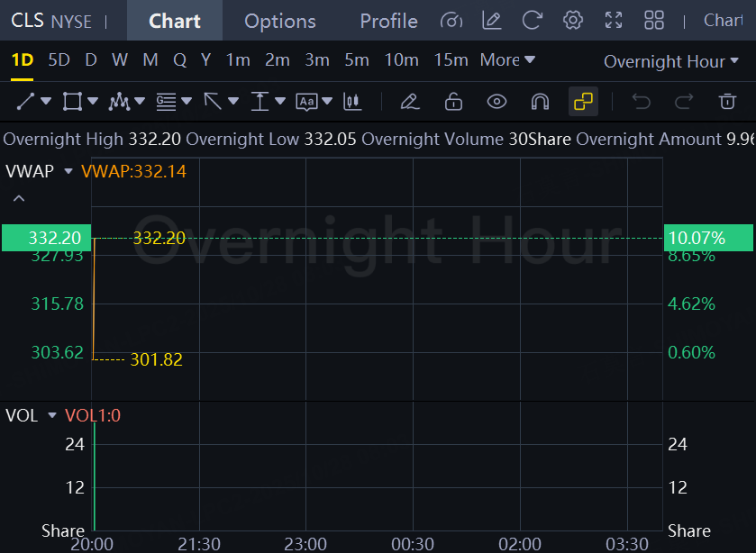756x553 pixels.
Task: Select the W weekly period
Action: click(x=120, y=59)
